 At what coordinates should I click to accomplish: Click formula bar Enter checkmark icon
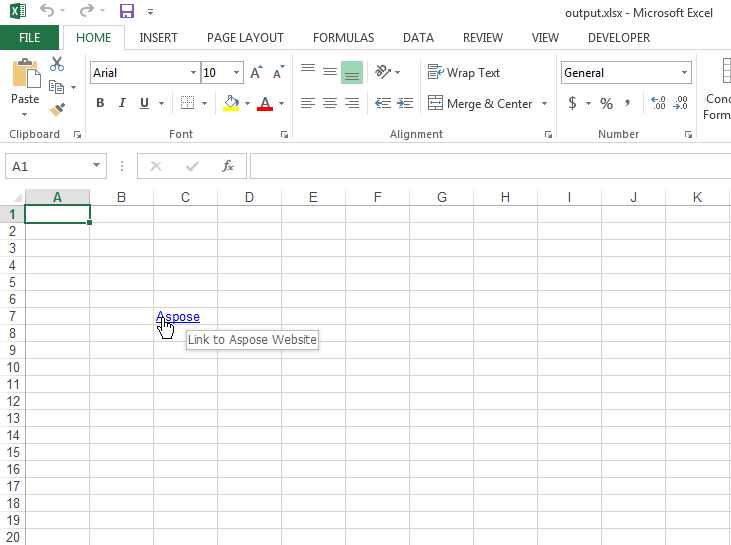coord(192,166)
